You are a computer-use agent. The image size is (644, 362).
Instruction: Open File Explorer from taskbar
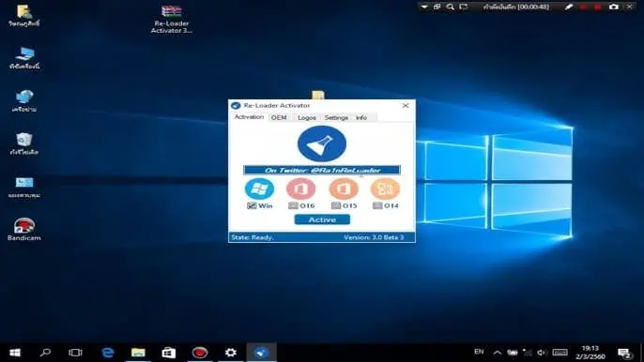pyautogui.click(x=138, y=353)
